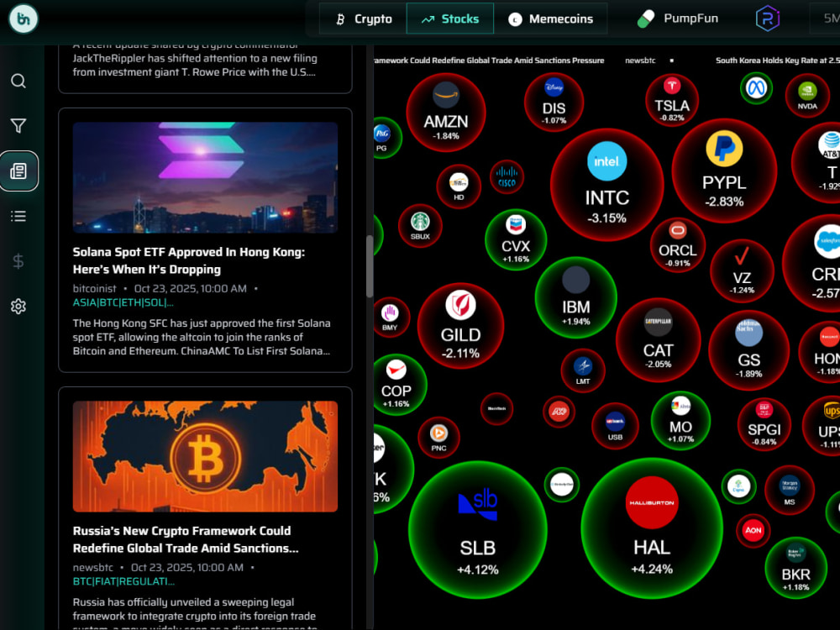Click the Raydium R hexagon icon
The width and height of the screenshot is (840, 630).
(767, 18)
